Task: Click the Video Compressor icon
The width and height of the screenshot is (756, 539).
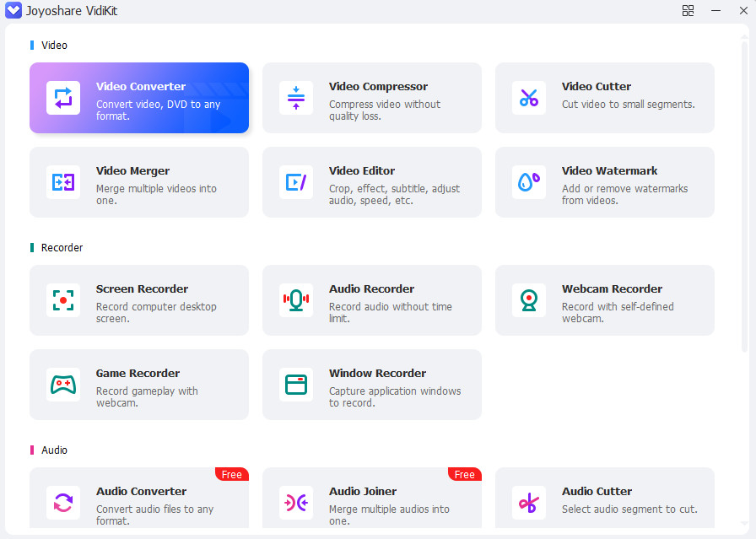Action: (x=296, y=98)
